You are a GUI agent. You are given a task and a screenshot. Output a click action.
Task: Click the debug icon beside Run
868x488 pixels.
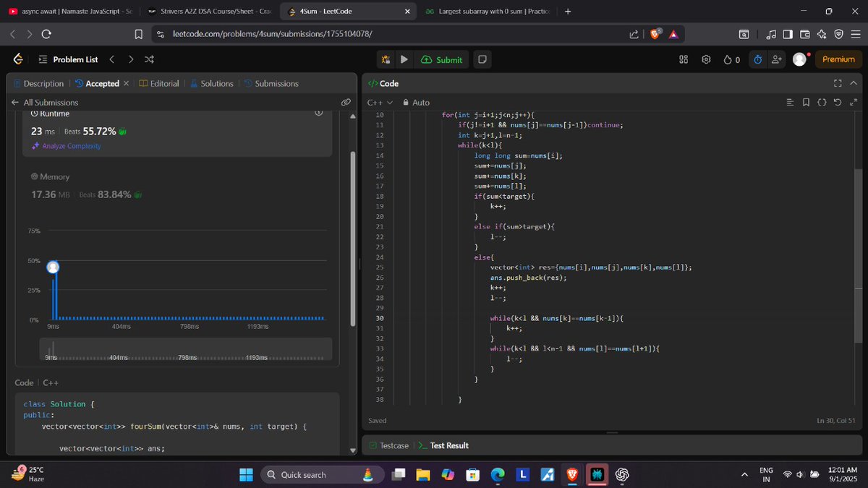click(x=386, y=59)
